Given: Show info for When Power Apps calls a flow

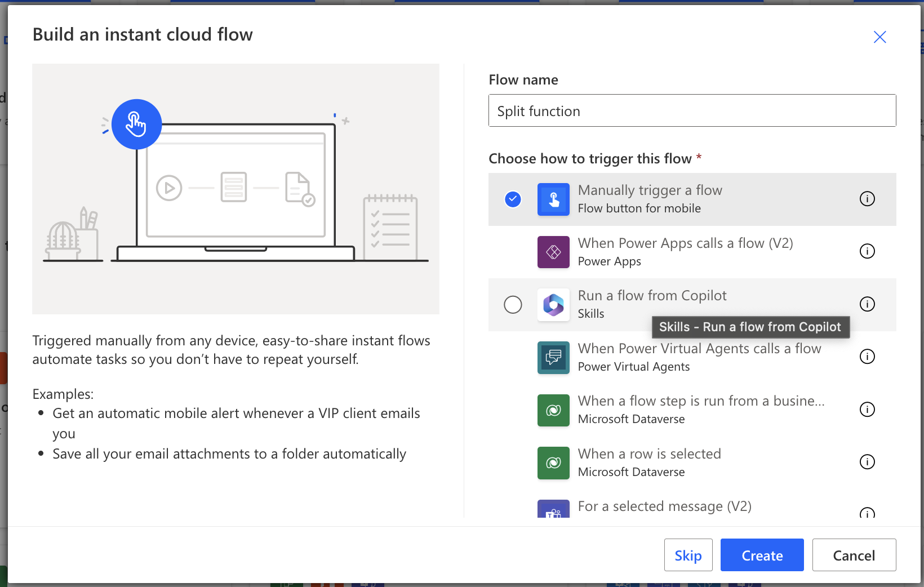Looking at the screenshot, I should click(x=867, y=251).
